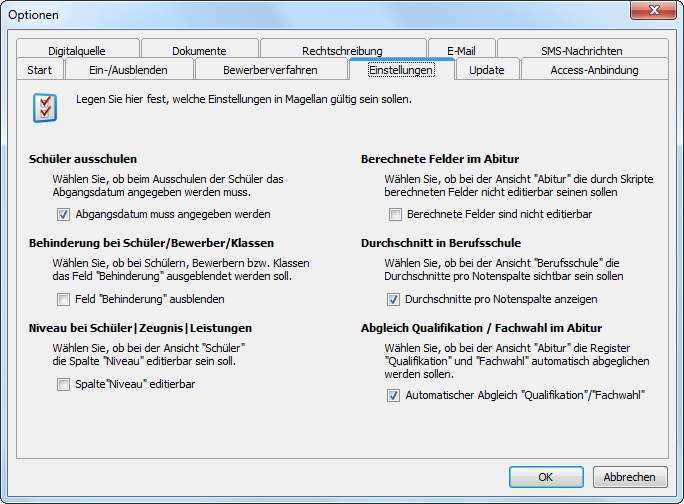This screenshot has height=504, width=684.
Task: Click the "Berechnete Felder im Abitur" heading
Action: [x=440, y=159]
